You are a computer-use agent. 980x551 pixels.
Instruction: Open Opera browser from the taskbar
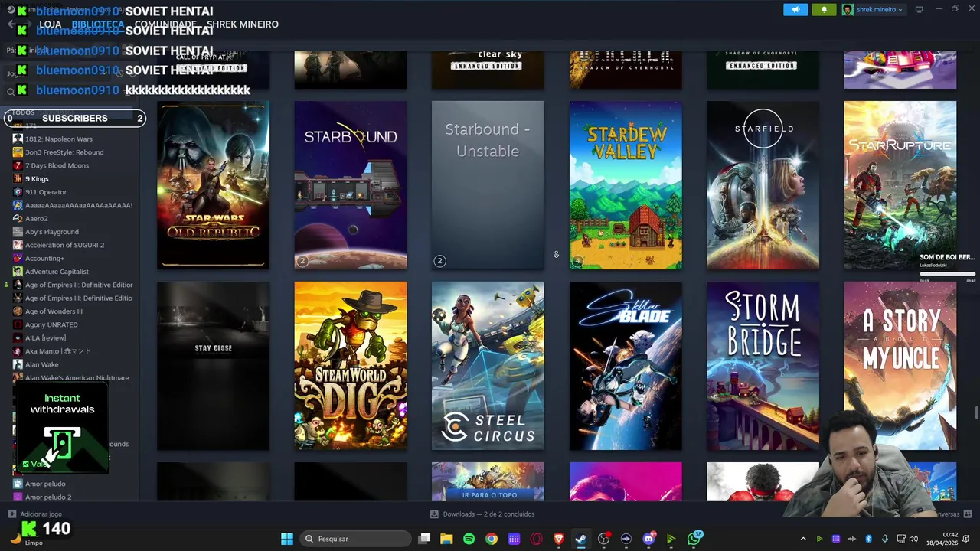click(x=536, y=539)
